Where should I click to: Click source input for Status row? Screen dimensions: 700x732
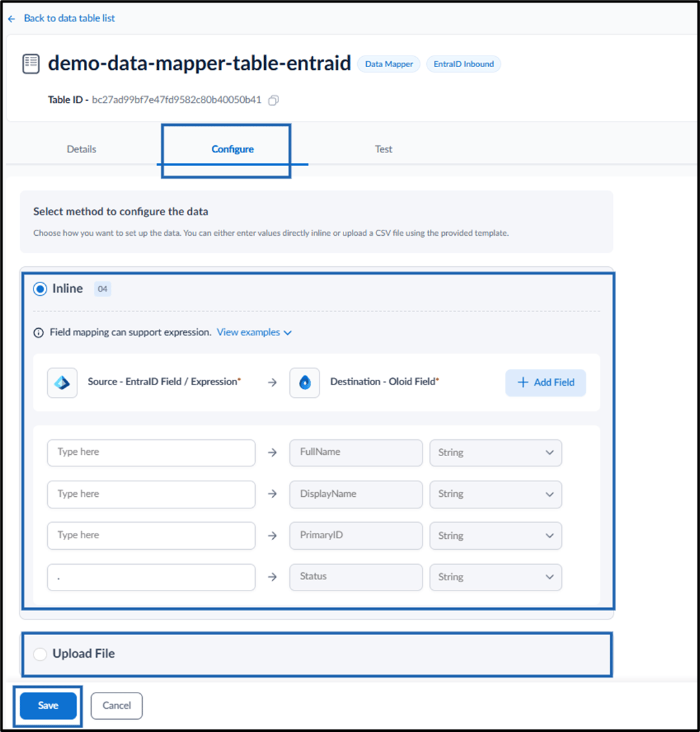tap(151, 577)
